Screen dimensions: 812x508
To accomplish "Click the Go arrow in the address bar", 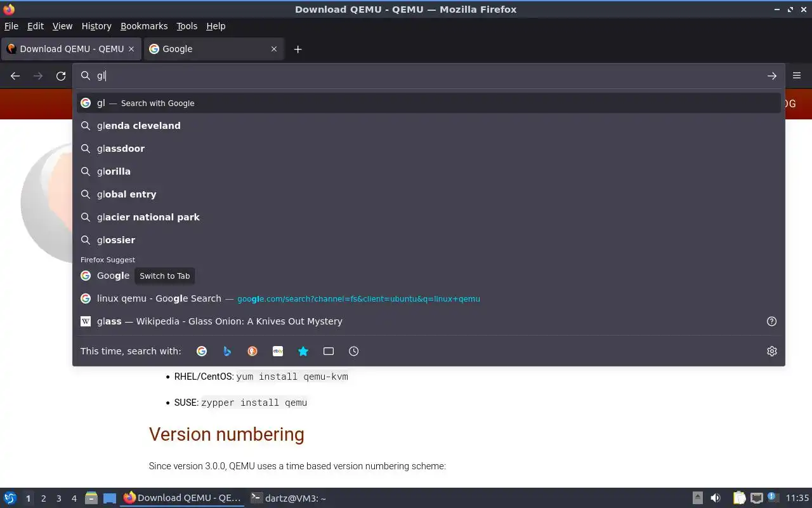I will [x=772, y=76].
